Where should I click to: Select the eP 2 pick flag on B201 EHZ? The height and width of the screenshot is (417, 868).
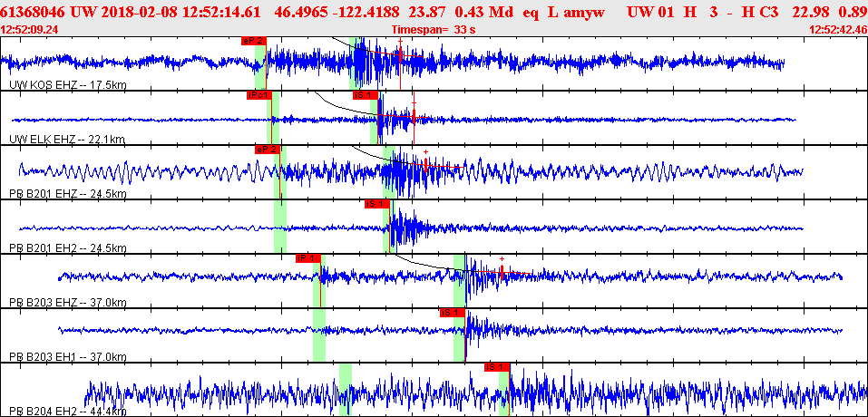pos(267,150)
